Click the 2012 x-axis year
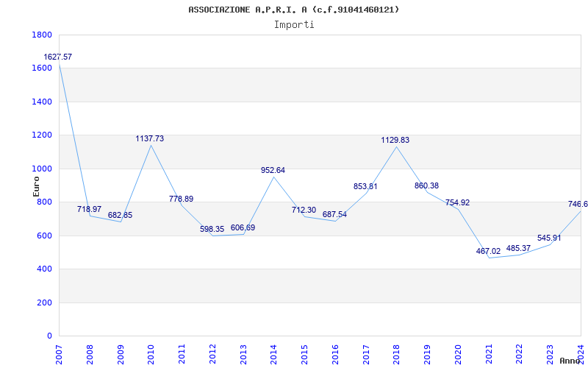 point(212,354)
